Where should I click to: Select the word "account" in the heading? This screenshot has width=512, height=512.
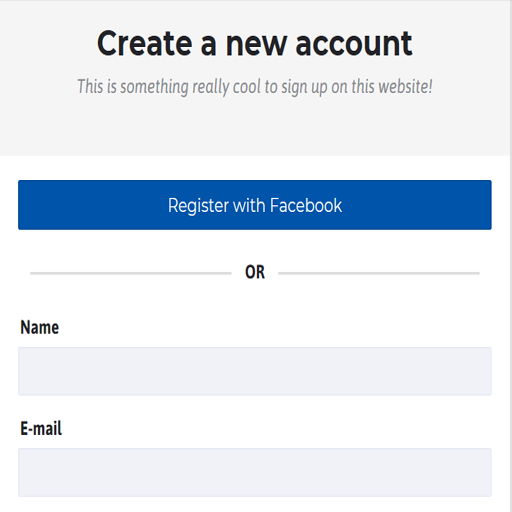tap(354, 44)
